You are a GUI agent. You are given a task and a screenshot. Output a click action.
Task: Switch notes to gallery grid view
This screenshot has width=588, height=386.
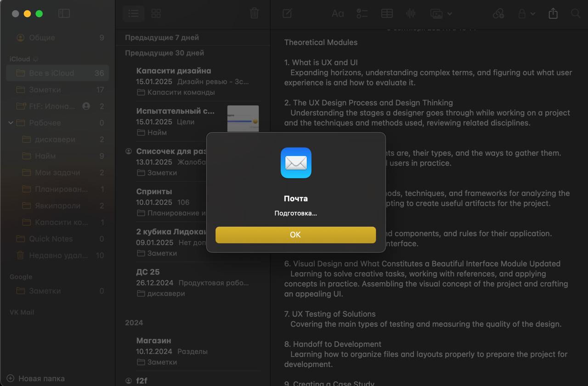click(156, 14)
